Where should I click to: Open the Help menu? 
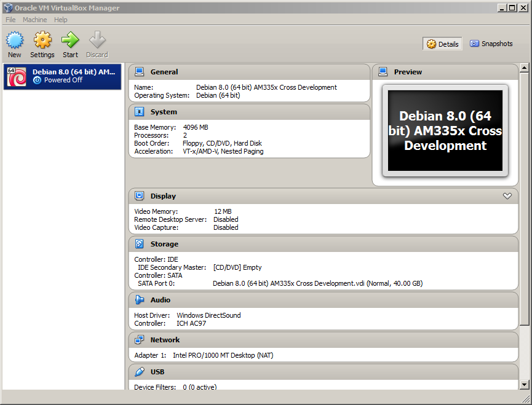click(x=61, y=20)
